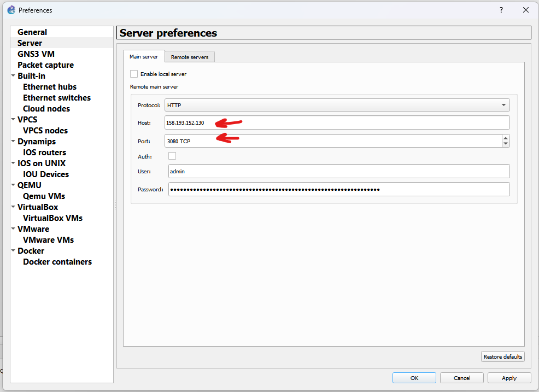Select Ethernet hubs in the tree
The height and width of the screenshot is (392, 539).
pyautogui.click(x=50, y=86)
